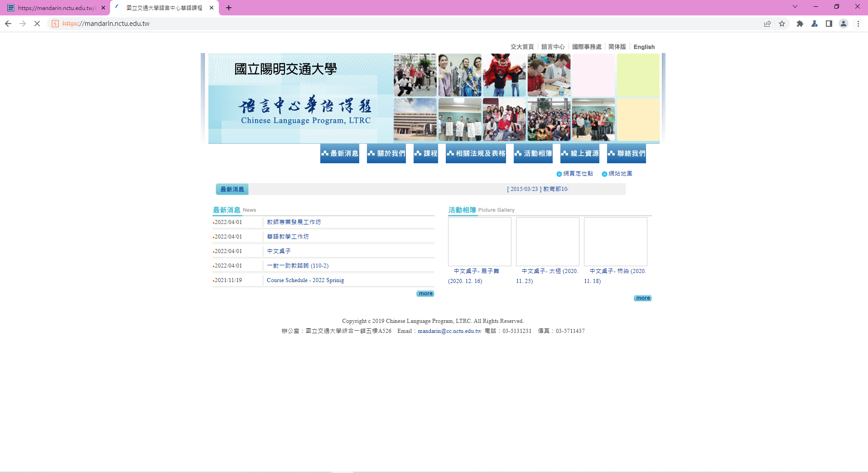Open the tab search dropdown chevron
The image size is (868, 473).
coord(795,6)
